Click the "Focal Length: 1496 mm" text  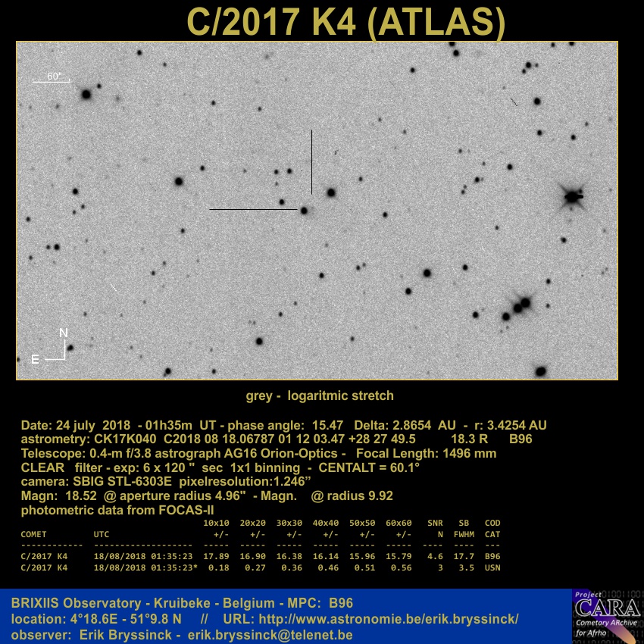point(427,453)
